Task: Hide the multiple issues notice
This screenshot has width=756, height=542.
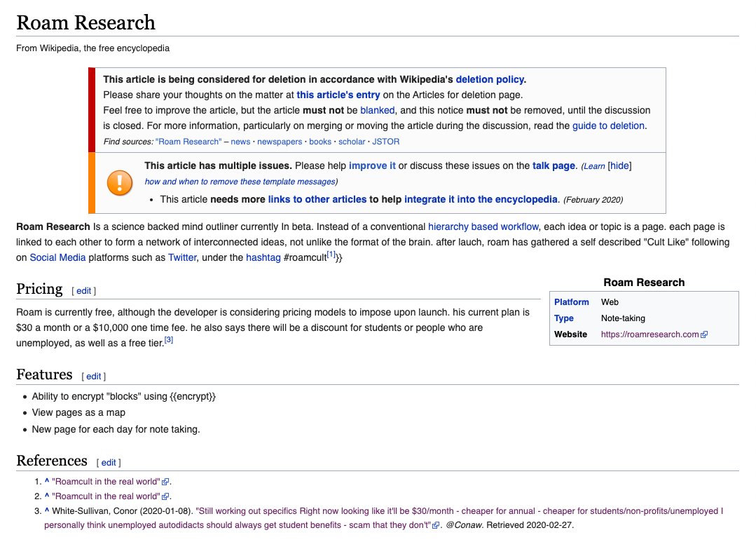Action: (x=619, y=166)
